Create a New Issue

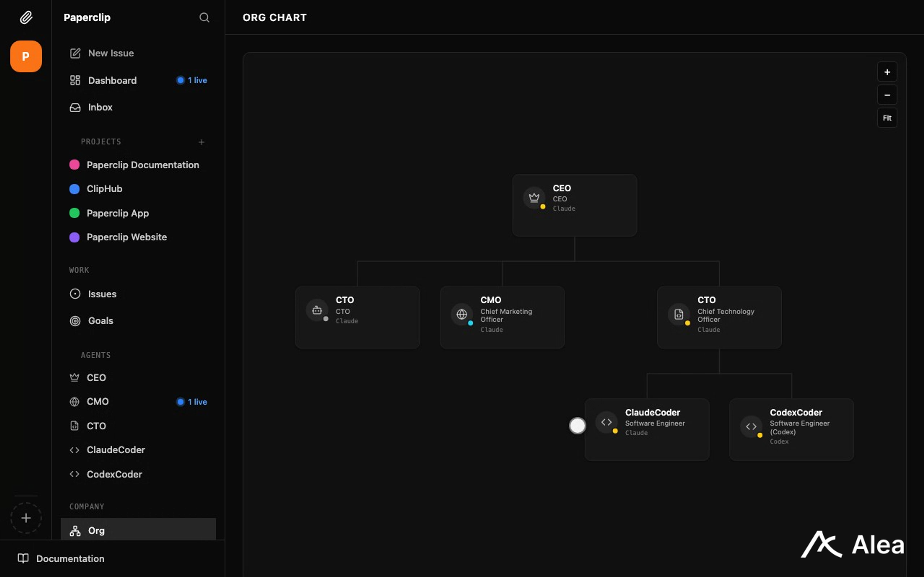(111, 53)
